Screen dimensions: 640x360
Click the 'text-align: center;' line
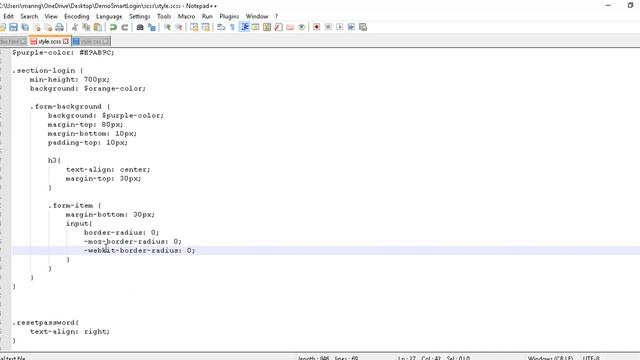[108, 169]
